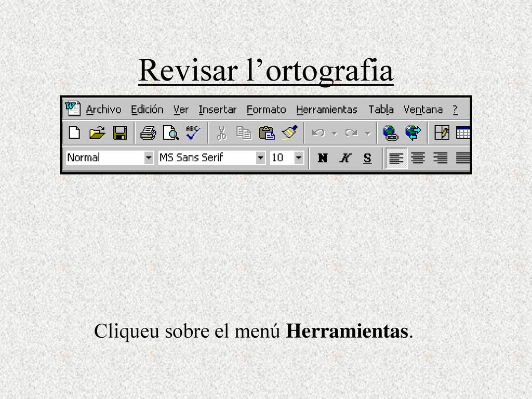Image resolution: width=532 pixels, height=399 pixels.
Task: Expand the font size dropdown arrow
Action: click(x=299, y=158)
